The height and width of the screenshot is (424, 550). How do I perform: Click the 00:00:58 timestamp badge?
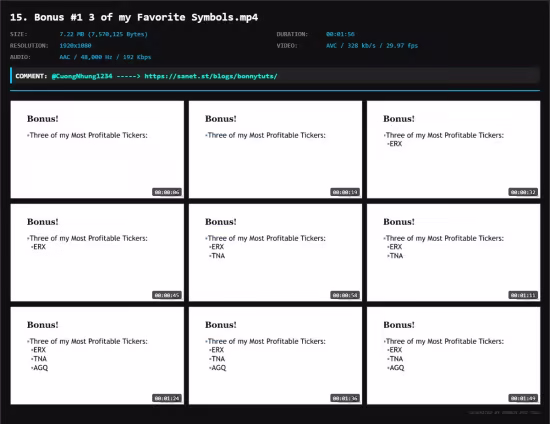pyautogui.click(x=345, y=295)
